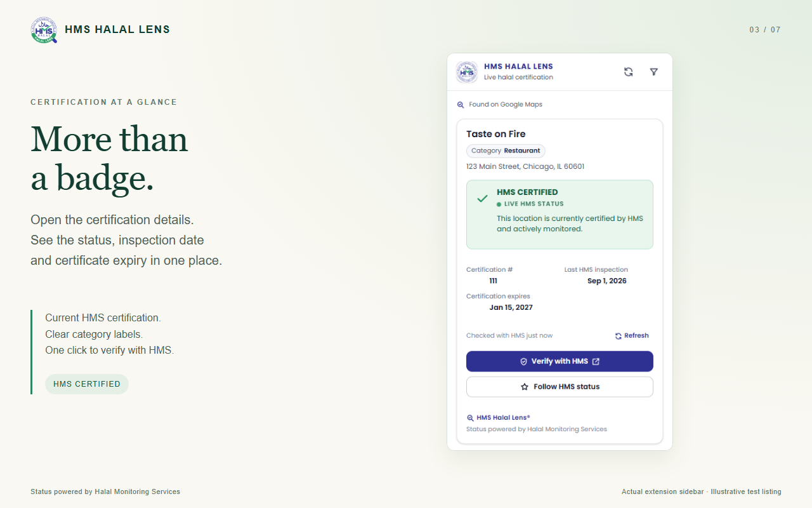
Task: Click the Refresh link near checked status
Action: (632, 336)
